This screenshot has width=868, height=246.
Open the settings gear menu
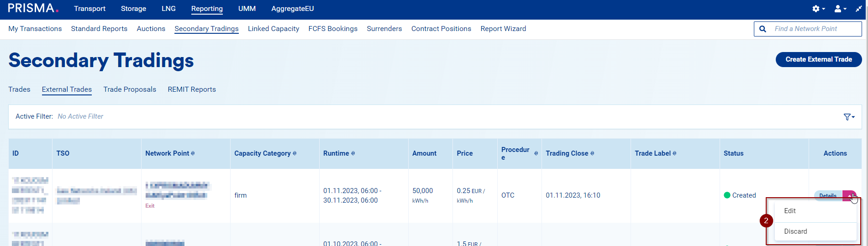(818, 9)
